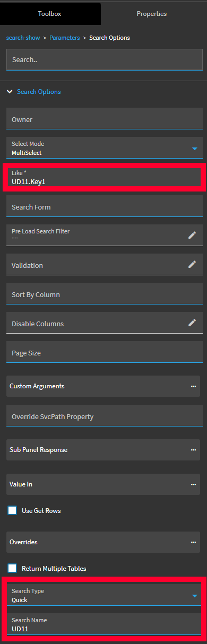Click the pencil icon for Pre Load Search Filter

[x=192, y=235]
